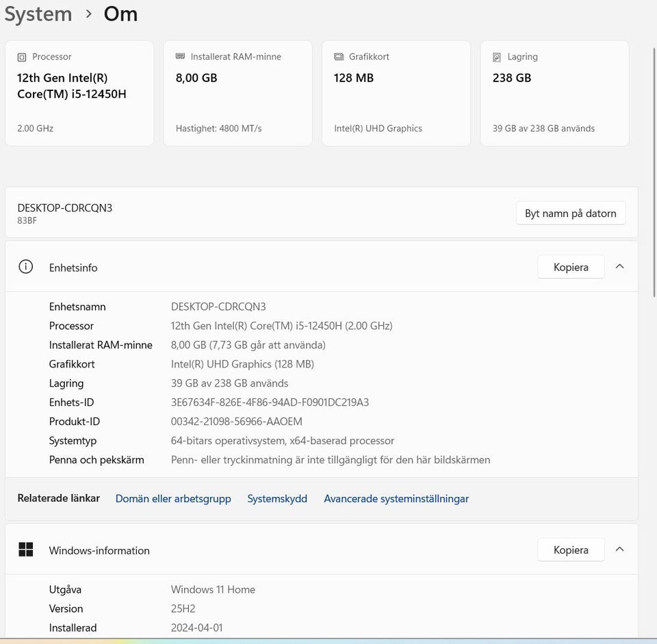This screenshot has width=657, height=644.
Task: Click Byt namn på datorn button
Action: click(x=570, y=214)
